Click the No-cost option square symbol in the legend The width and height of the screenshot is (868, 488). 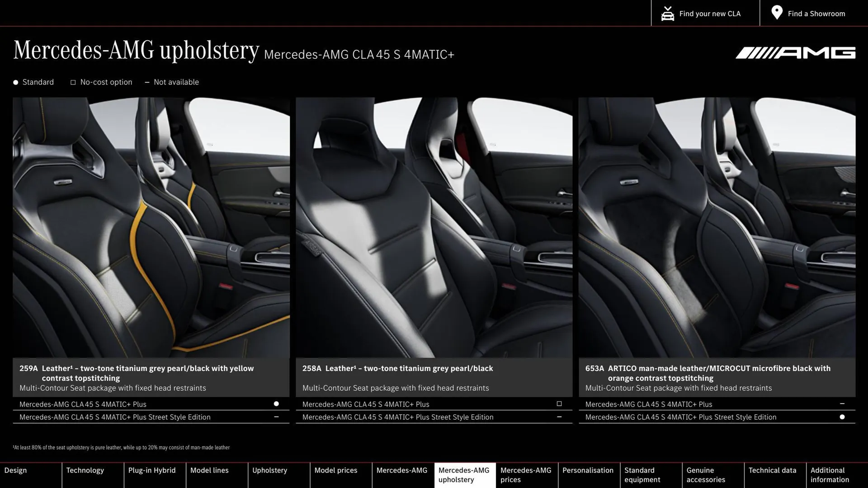point(73,82)
